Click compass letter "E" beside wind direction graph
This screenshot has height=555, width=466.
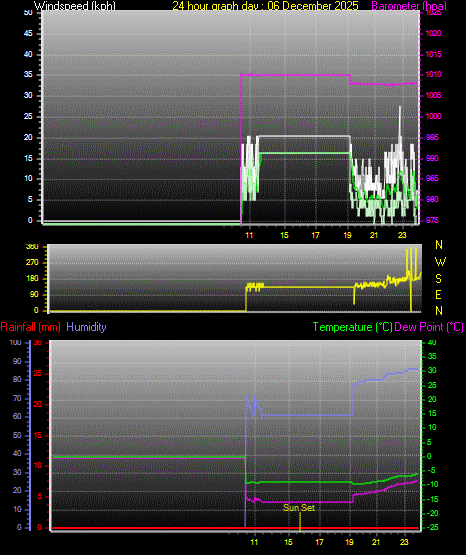click(x=438, y=294)
